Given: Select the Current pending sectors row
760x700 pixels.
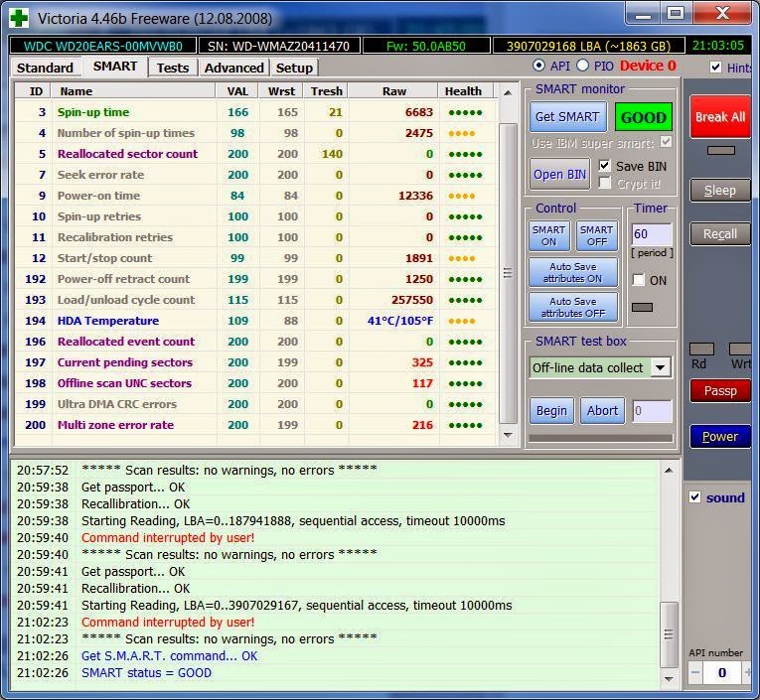Looking at the screenshot, I should pos(255,362).
